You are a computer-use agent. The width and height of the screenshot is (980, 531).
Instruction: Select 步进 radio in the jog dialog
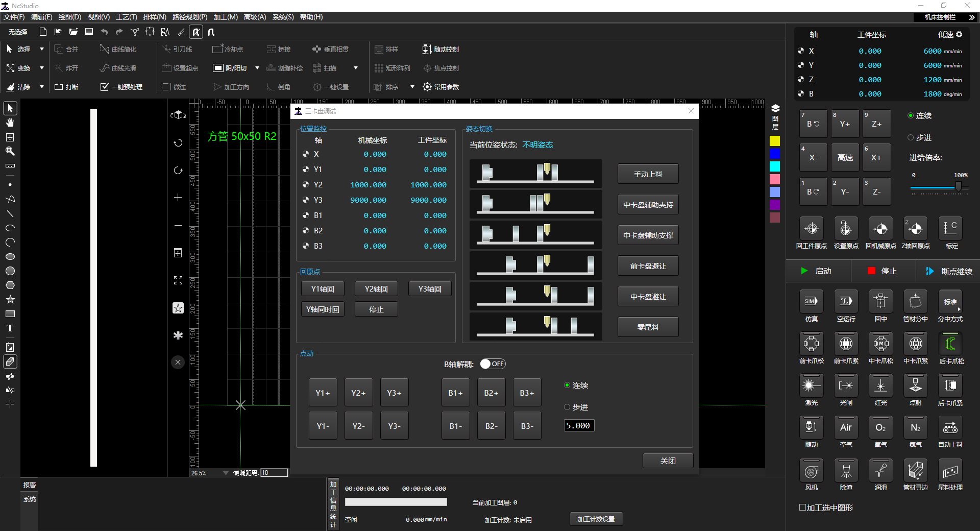(x=567, y=407)
